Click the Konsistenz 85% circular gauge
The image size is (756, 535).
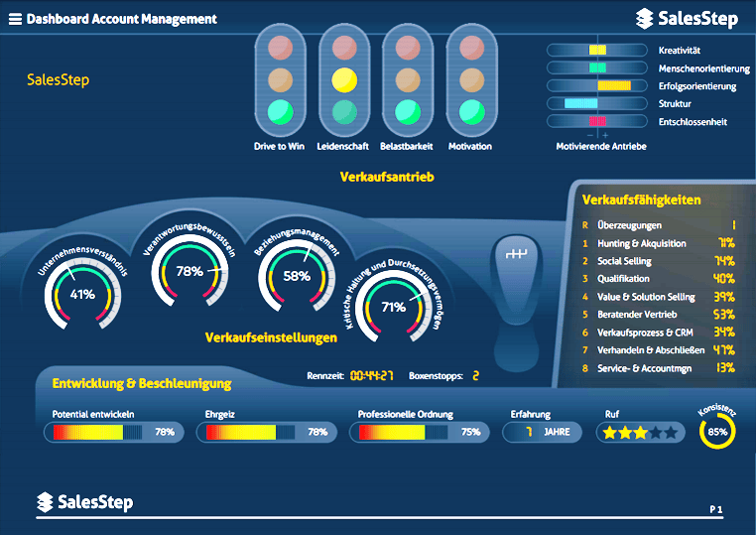click(x=717, y=432)
